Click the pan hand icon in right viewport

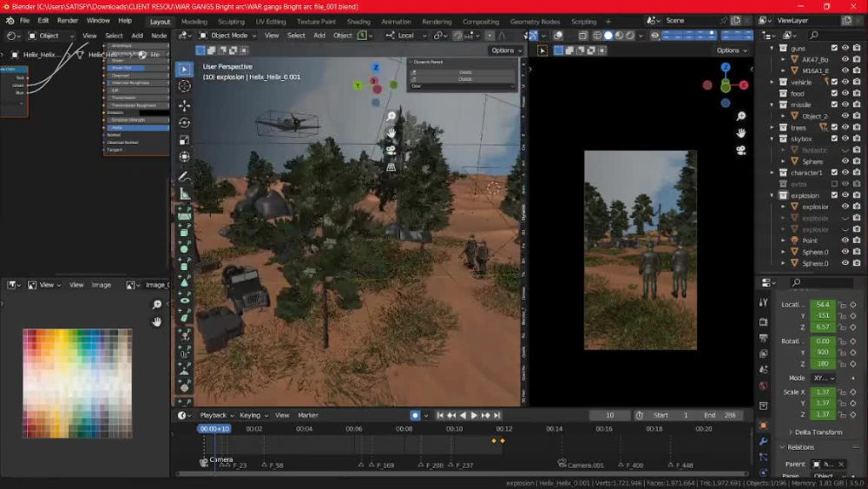740,133
